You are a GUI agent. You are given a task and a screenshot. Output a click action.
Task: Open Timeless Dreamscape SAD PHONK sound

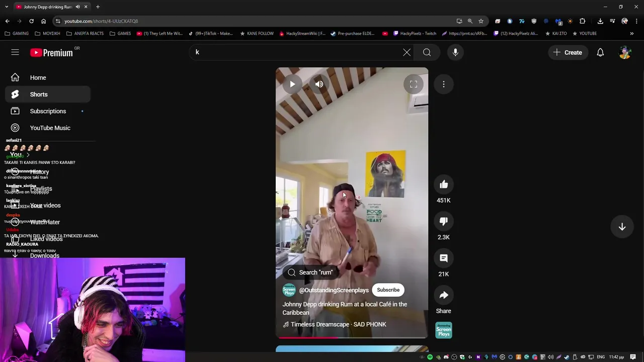(x=339, y=324)
